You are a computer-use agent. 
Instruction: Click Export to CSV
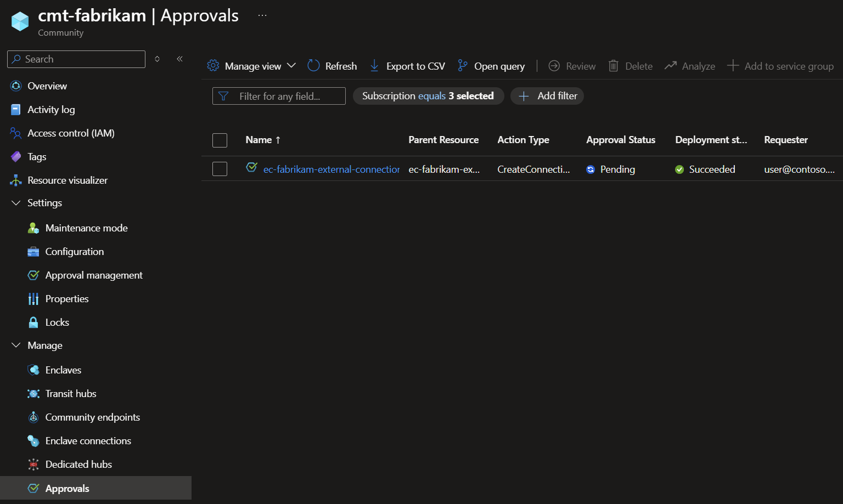click(407, 66)
